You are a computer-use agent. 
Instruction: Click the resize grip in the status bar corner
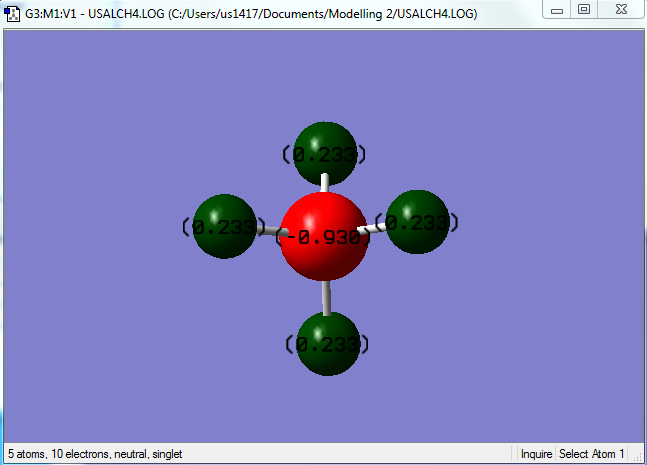coord(638,456)
